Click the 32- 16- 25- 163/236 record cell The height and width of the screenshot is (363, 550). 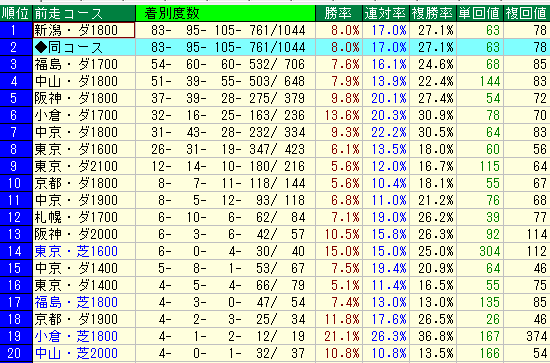coord(226,115)
